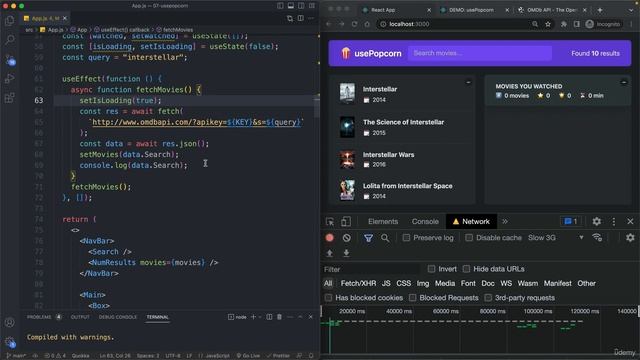Click the Go Live status bar item
The height and width of the screenshot is (360, 640).
click(248, 356)
